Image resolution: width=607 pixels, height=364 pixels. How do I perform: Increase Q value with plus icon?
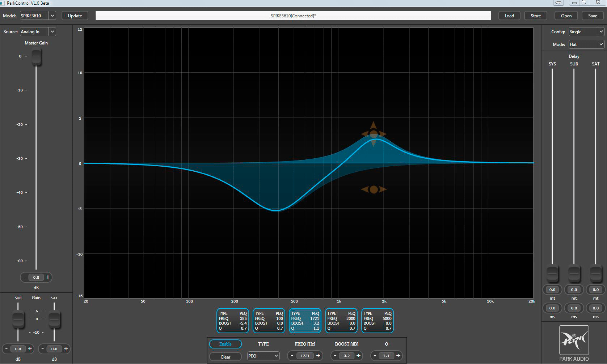pos(398,356)
